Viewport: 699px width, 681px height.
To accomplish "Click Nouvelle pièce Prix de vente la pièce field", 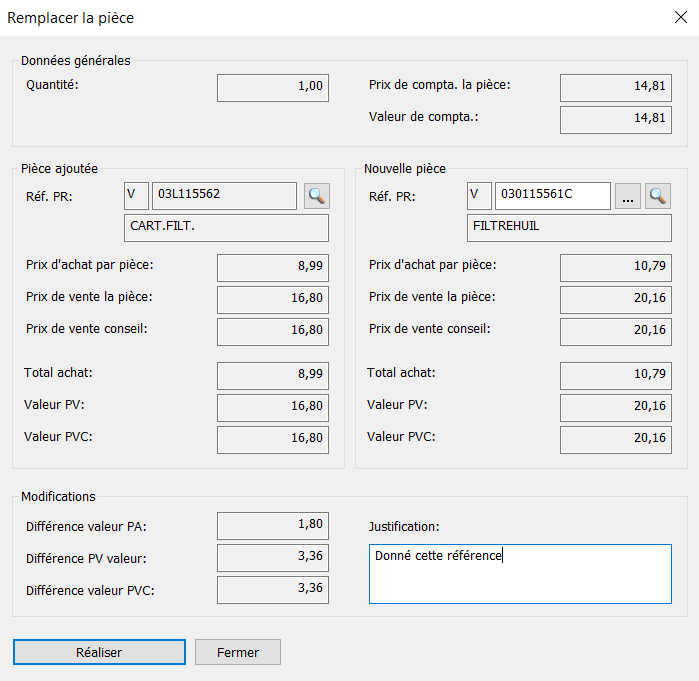I will (616, 299).
